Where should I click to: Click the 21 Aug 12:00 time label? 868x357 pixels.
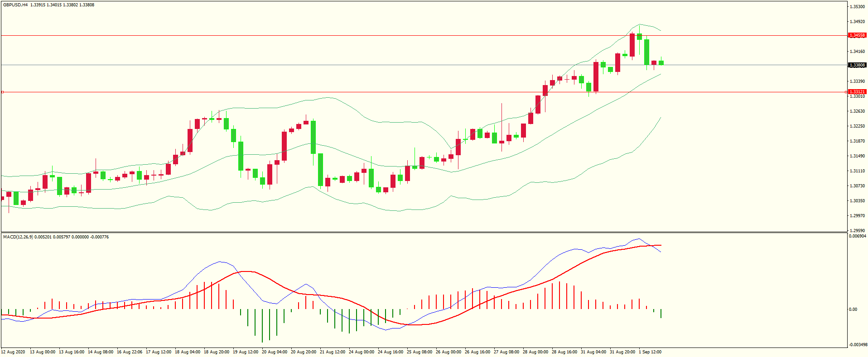(x=333, y=352)
